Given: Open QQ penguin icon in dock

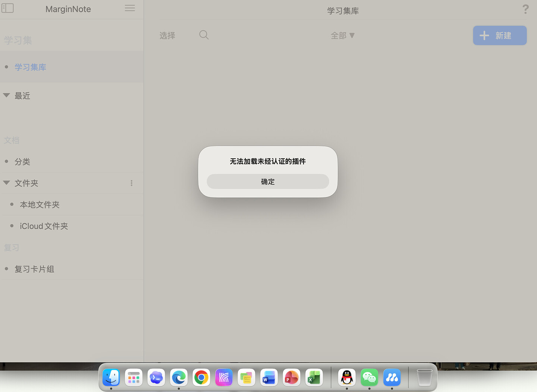Looking at the screenshot, I should (x=347, y=377).
